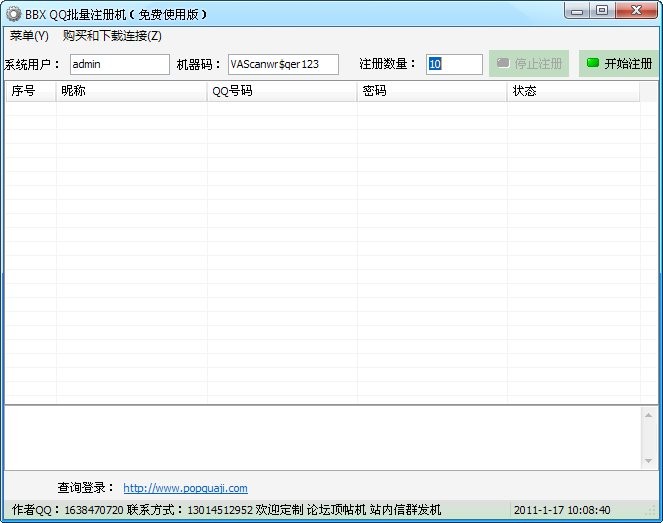Maximize the BBX QQ批量注册机 window

(602, 11)
